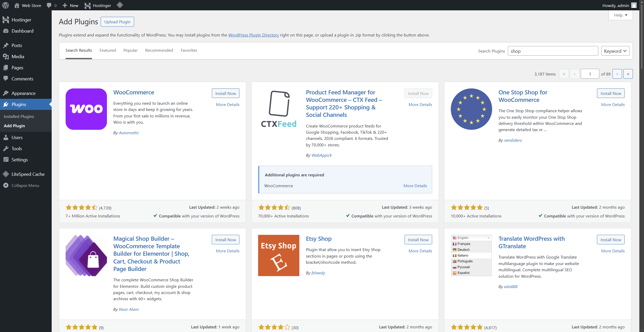
Task: Click the Search Plugins text field
Action: pos(553,51)
